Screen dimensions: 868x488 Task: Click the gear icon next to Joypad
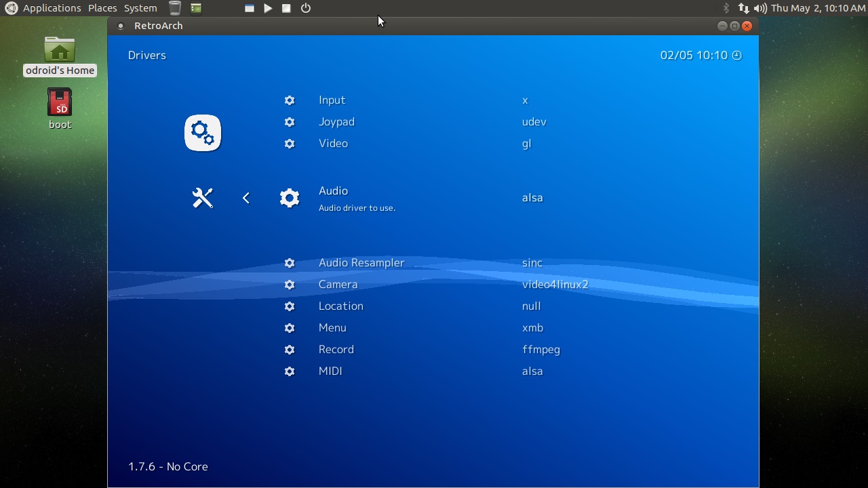pyautogui.click(x=290, y=122)
